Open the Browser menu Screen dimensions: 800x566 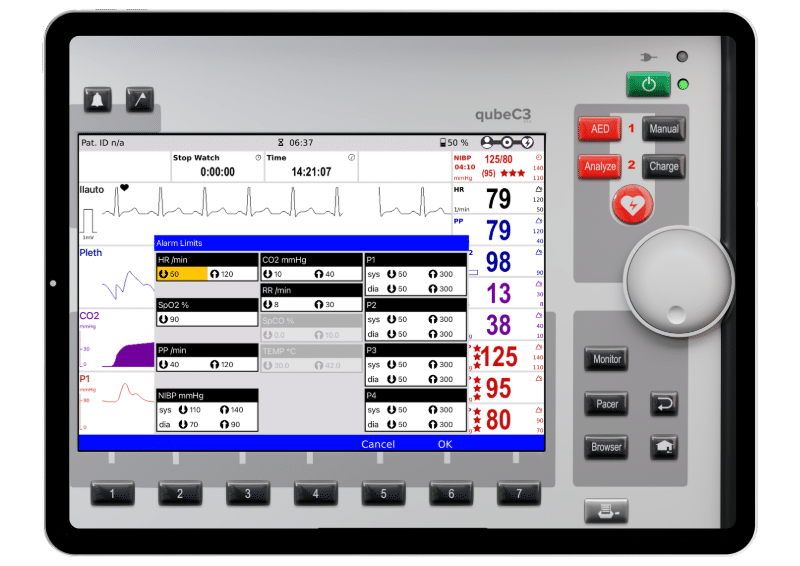point(606,447)
